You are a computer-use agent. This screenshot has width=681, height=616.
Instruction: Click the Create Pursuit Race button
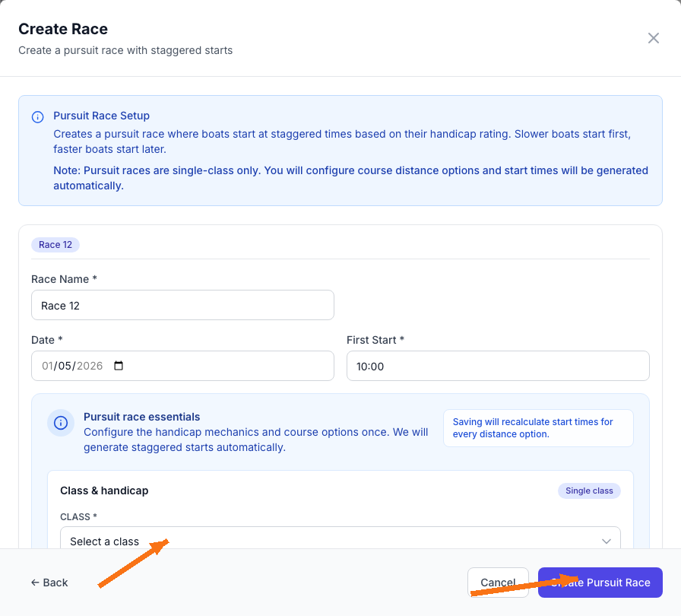600,582
